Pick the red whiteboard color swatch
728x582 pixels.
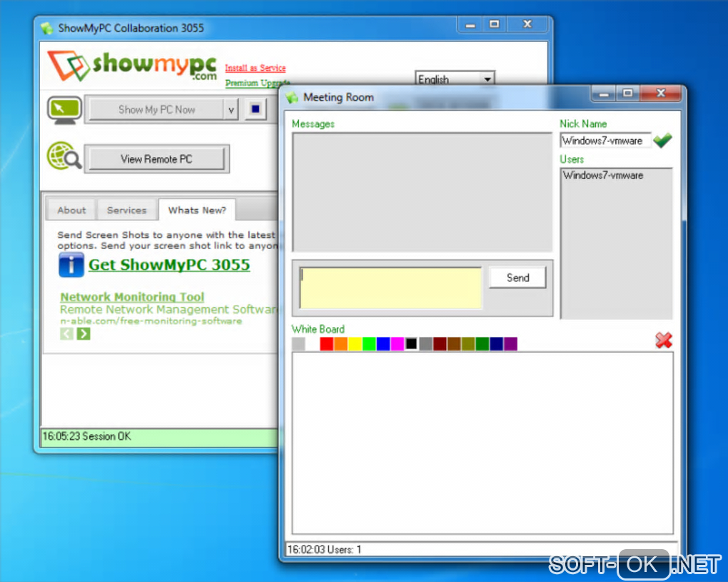[326, 344]
